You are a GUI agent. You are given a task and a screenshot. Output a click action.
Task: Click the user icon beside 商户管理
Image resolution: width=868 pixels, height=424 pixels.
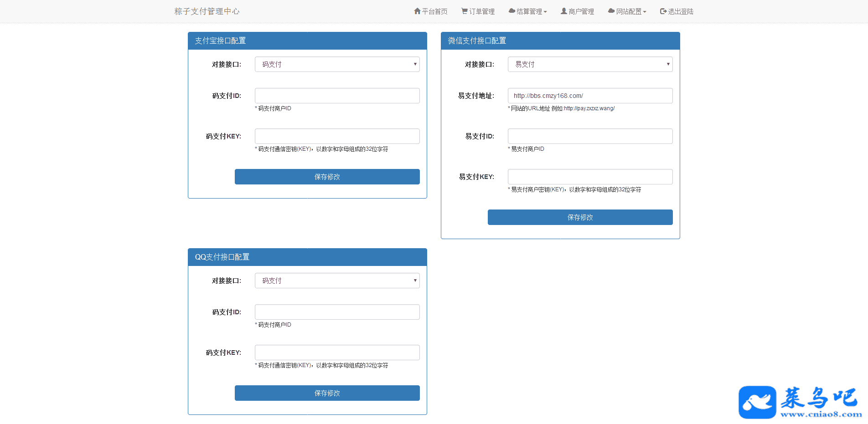coord(564,11)
